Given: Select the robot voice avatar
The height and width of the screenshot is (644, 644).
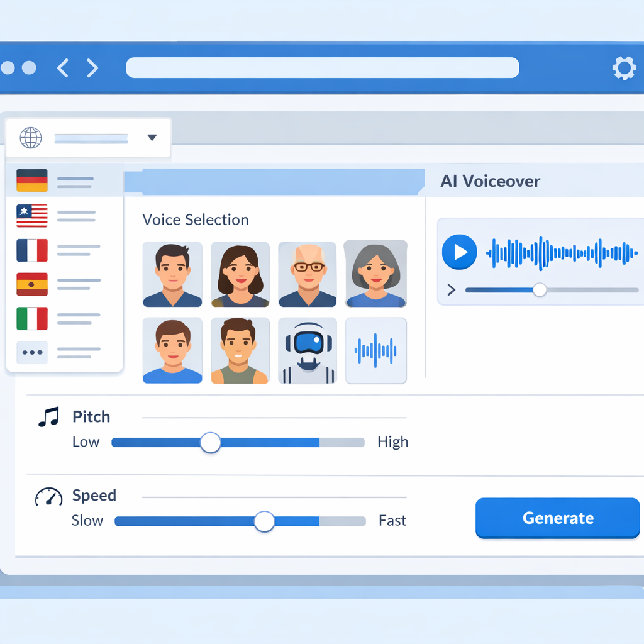Looking at the screenshot, I should coord(308,350).
